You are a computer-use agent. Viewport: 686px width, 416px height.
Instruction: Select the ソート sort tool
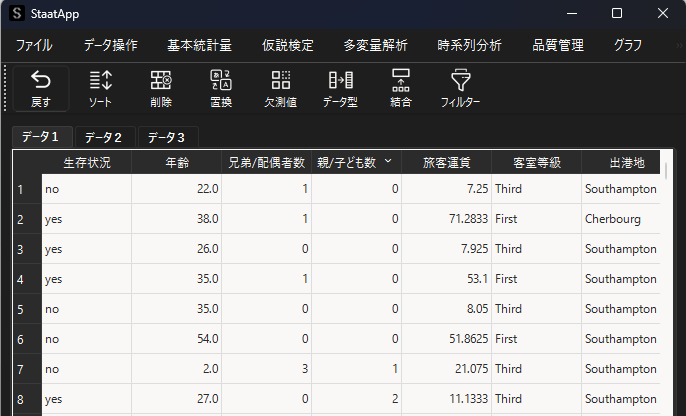(100, 87)
